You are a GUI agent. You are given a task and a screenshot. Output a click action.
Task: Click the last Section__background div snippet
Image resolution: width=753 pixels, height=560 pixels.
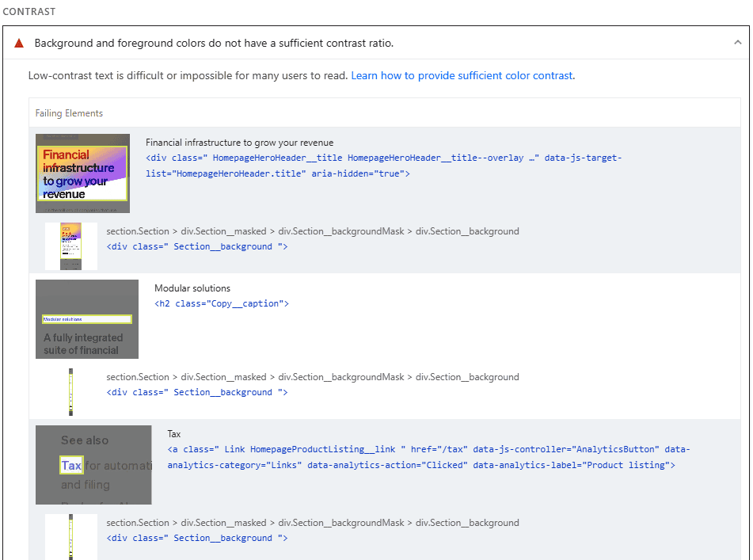197,538
